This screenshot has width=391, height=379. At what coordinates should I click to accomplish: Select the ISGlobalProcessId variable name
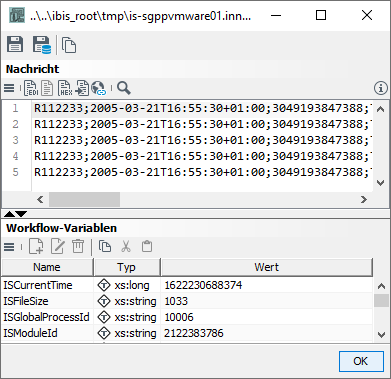46,317
